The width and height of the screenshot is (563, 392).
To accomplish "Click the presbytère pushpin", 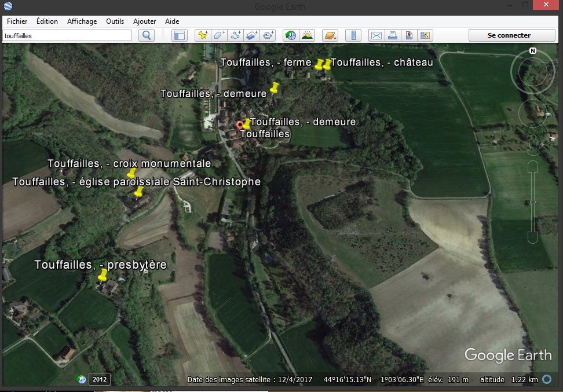I will [103, 275].
